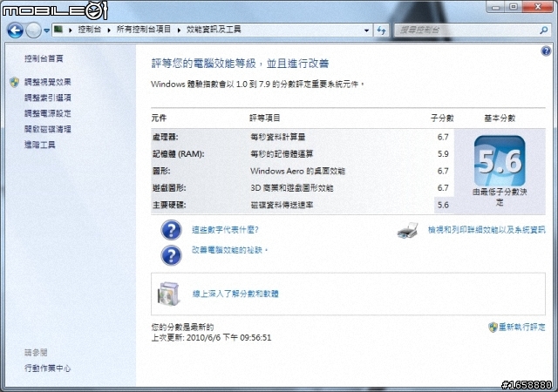Click the 記憶體 (RAM) row label
This screenshot has height=392, width=558.
tap(178, 154)
